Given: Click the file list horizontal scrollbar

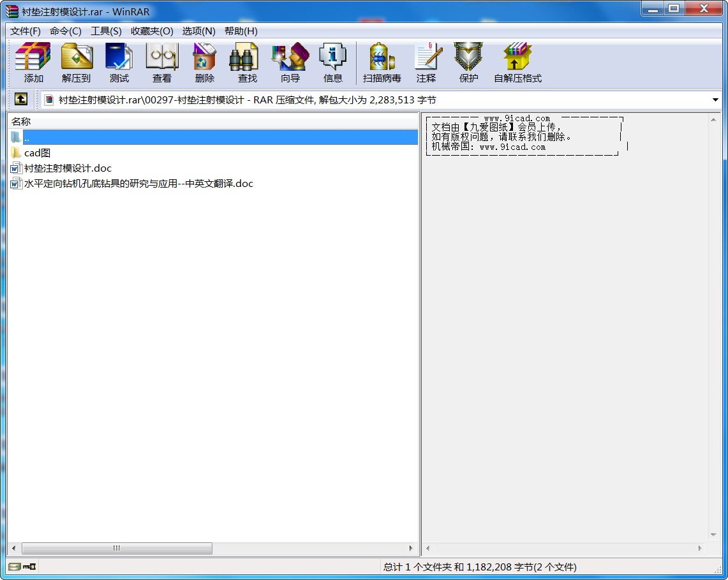Looking at the screenshot, I should click(117, 548).
